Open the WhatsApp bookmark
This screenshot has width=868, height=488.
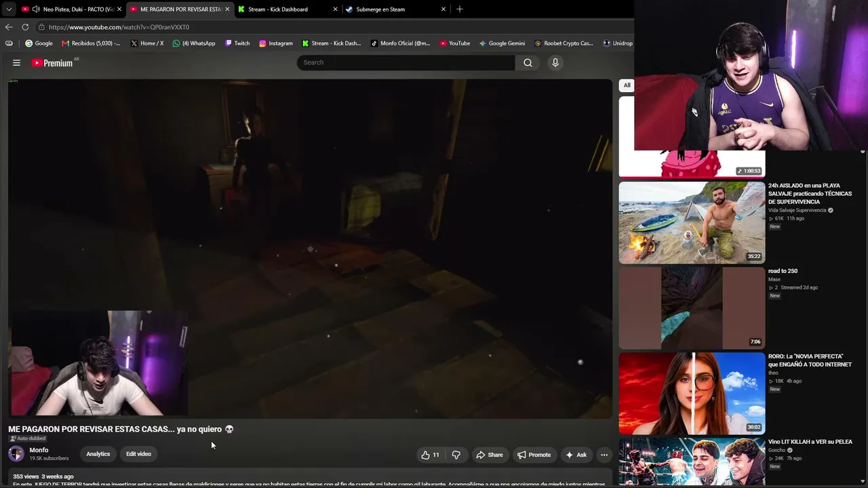(x=194, y=43)
